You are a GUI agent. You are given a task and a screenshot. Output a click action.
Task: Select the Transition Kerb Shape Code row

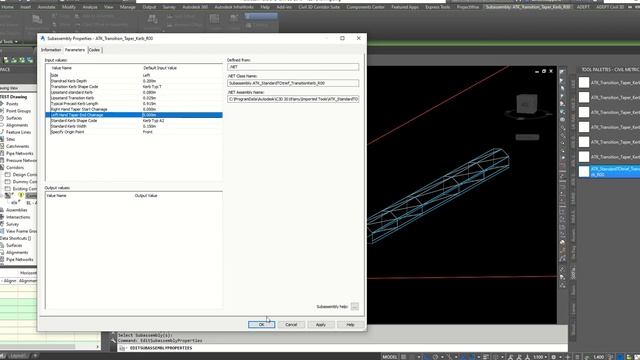point(134,87)
